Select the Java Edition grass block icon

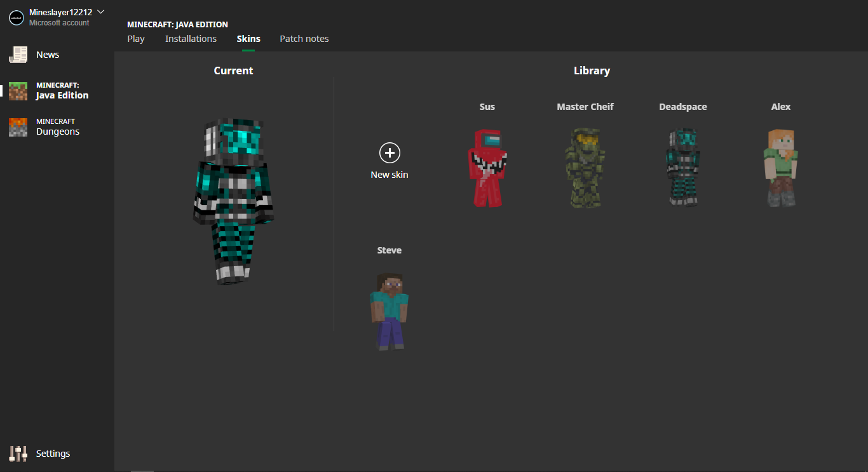click(18, 91)
